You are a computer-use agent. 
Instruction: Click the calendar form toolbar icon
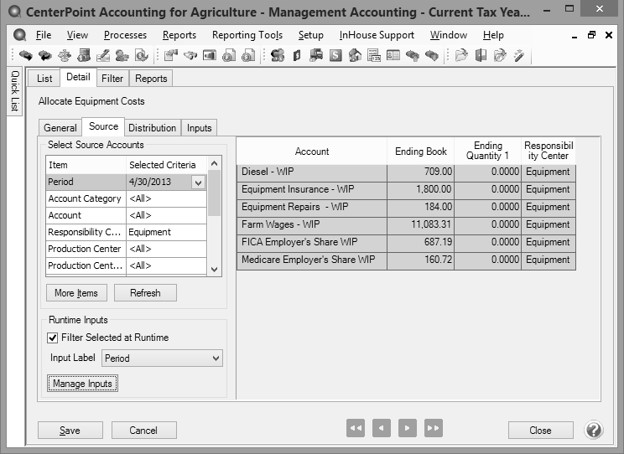374,55
